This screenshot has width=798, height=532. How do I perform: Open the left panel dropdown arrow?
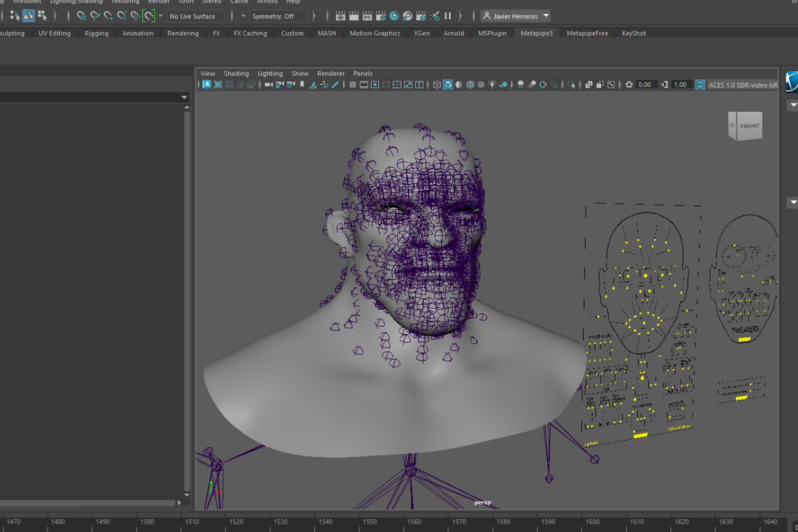tap(184, 98)
